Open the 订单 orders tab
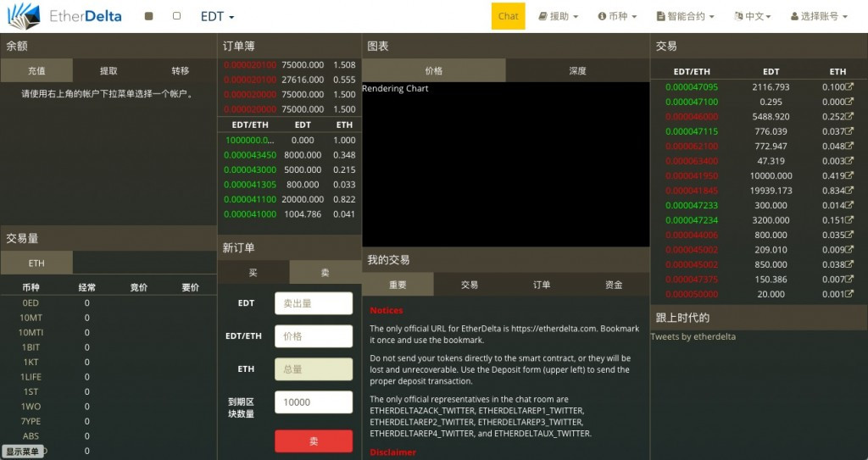 pos(542,285)
